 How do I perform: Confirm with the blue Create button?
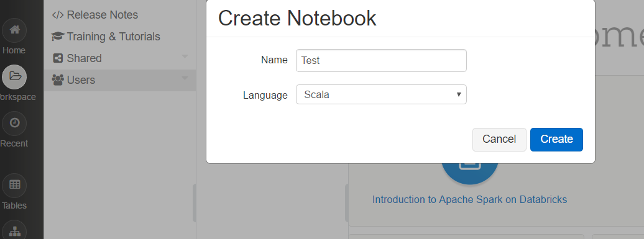click(x=556, y=140)
